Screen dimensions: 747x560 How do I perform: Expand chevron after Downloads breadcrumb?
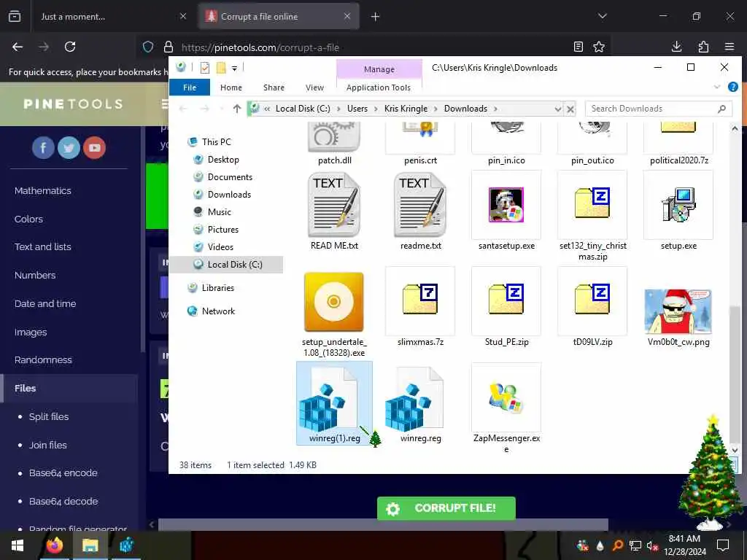495,109
